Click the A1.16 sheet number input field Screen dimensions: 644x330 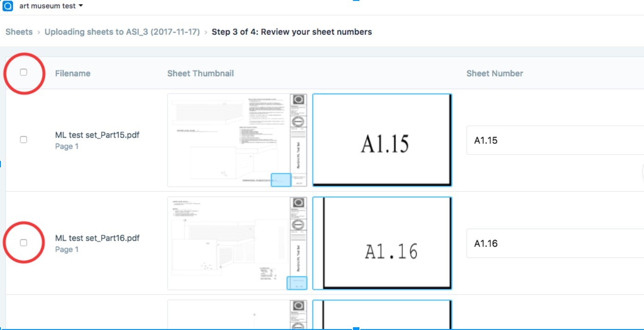(555, 243)
